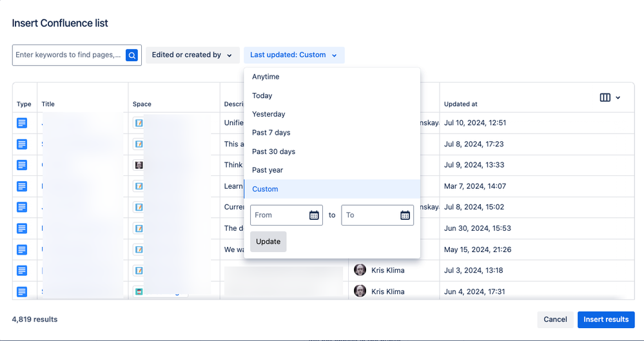
Task: Expand the column picker chevron
Action: [x=618, y=97]
